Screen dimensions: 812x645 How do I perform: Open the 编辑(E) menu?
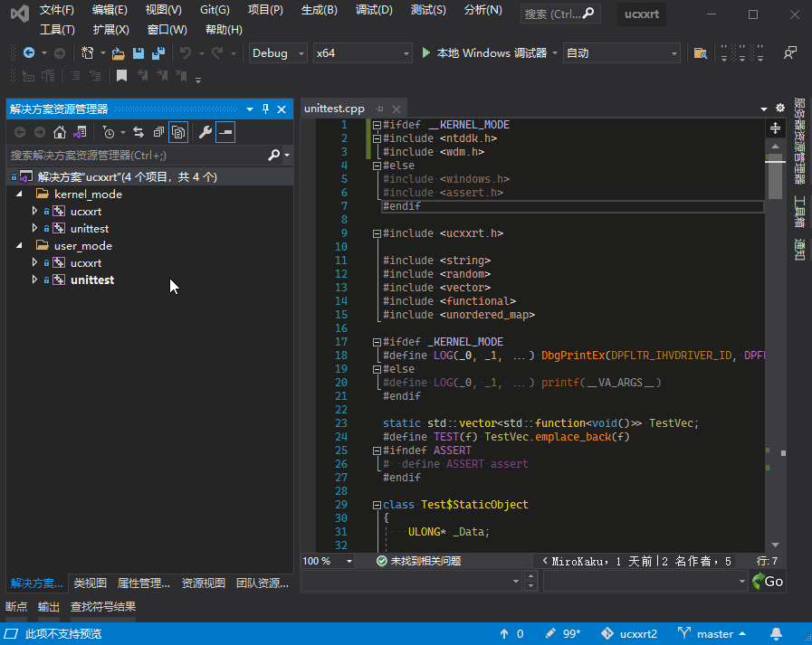click(110, 10)
